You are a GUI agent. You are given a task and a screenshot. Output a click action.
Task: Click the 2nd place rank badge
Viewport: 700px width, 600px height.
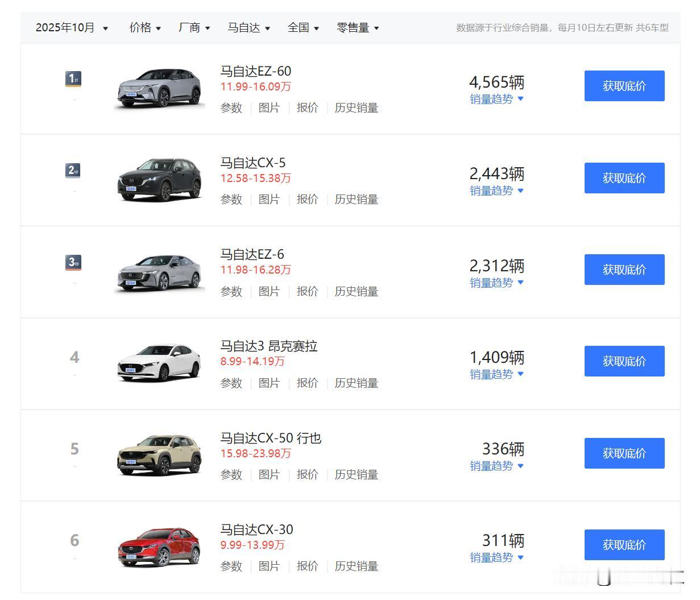(73, 170)
